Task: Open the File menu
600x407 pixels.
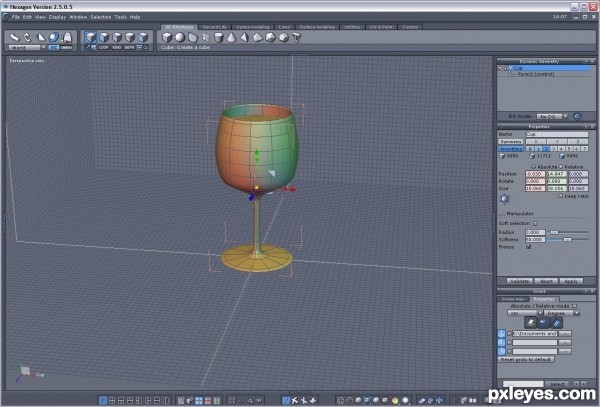Action: [x=16, y=17]
